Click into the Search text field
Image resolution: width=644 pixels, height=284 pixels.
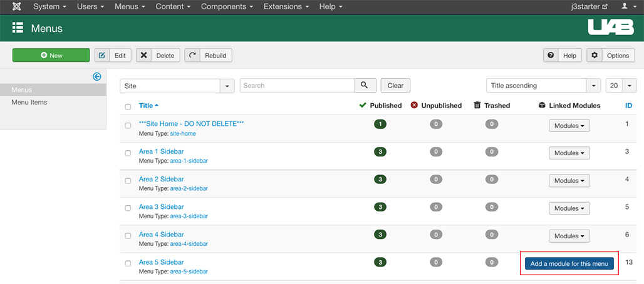click(x=297, y=86)
